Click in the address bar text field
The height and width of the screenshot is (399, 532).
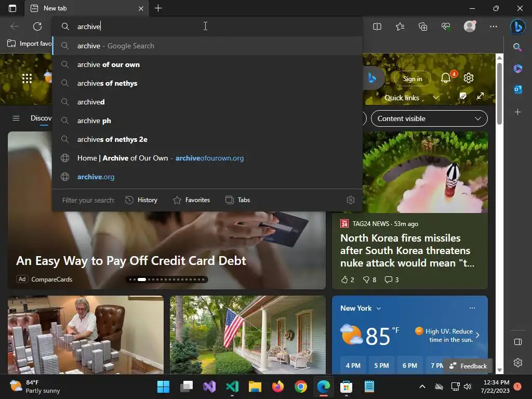207,26
